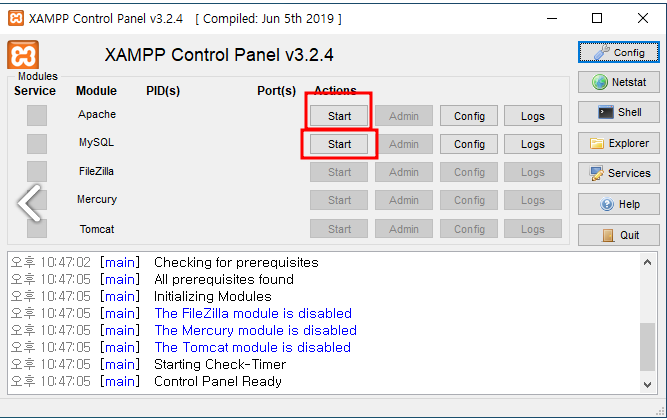Start the Apache module

tap(339, 116)
